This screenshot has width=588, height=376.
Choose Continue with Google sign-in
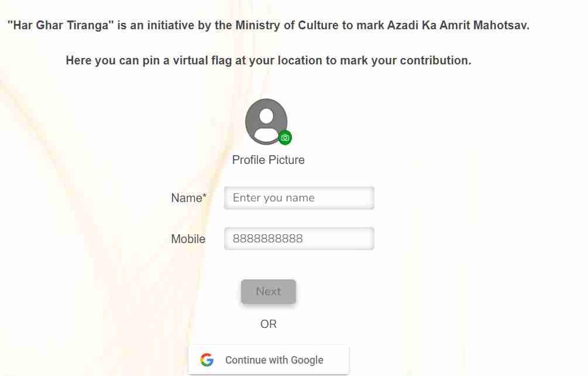[x=269, y=360]
